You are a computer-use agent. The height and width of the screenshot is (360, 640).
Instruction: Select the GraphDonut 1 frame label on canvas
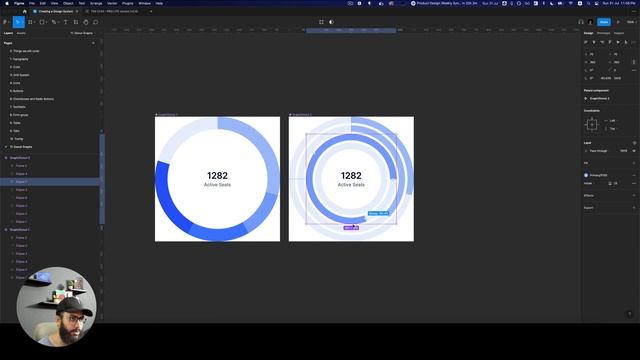(167, 115)
